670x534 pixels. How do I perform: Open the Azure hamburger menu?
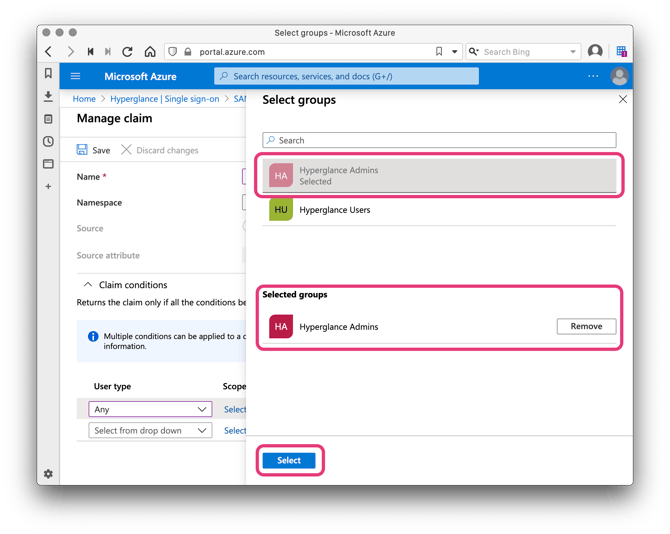point(75,76)
